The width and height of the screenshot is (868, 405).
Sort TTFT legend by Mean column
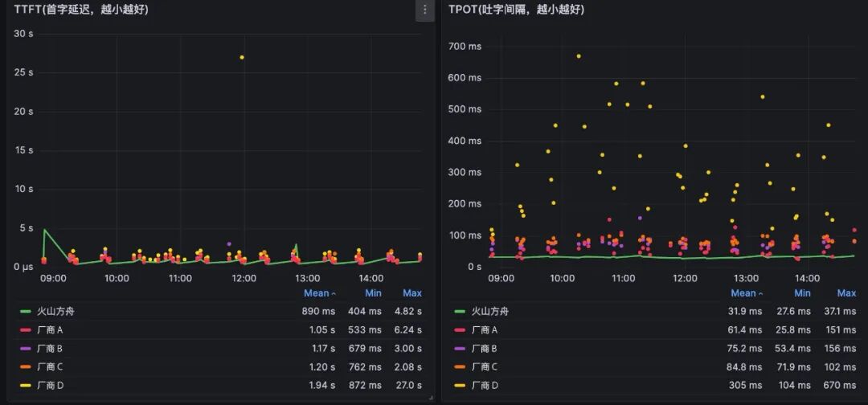click(x=316, y=293)
